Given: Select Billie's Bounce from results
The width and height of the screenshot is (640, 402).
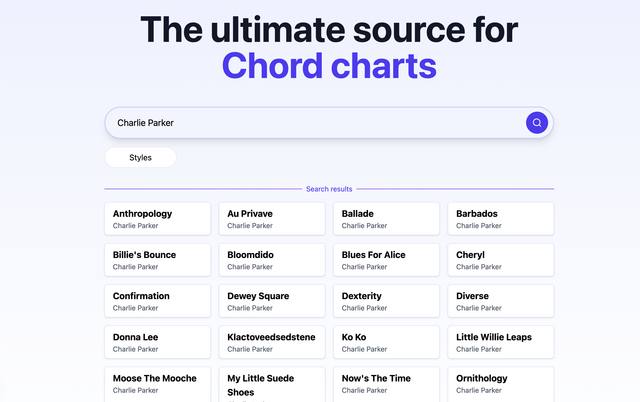Looking at the screenshot, I should [x=157, y=260].
